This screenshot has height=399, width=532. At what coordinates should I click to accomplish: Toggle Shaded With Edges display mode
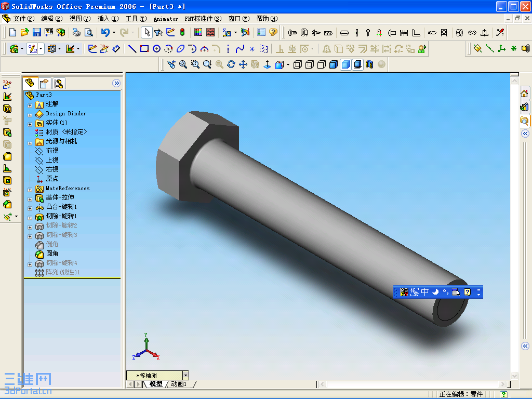[334, 64]
